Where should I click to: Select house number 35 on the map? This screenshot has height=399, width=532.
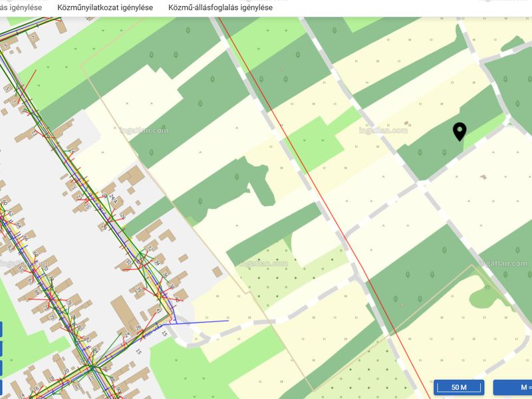pos(129,262)
